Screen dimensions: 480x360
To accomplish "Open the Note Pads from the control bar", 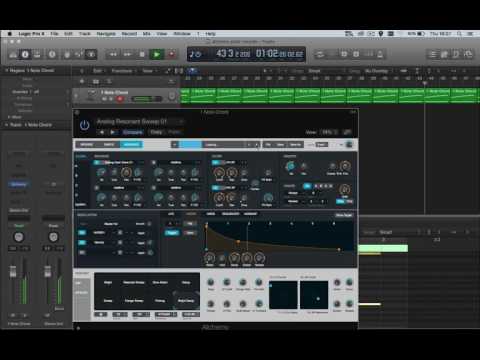I will pyautogui.click(x=445, y=54).
